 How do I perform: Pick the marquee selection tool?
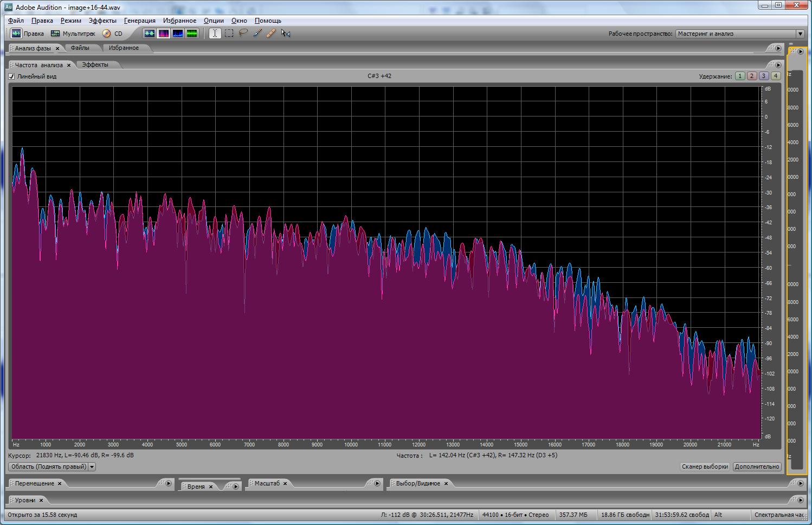tap(229, 34)
